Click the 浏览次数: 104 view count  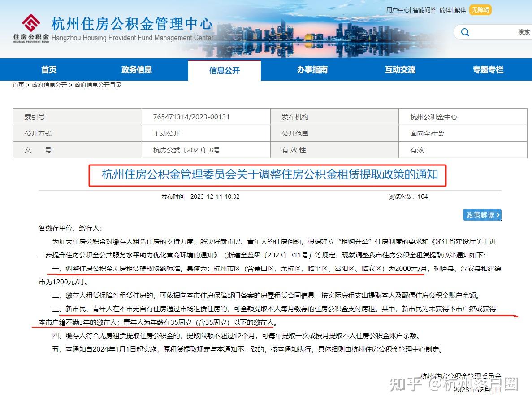pyautogui.click(x=408, y=196)
